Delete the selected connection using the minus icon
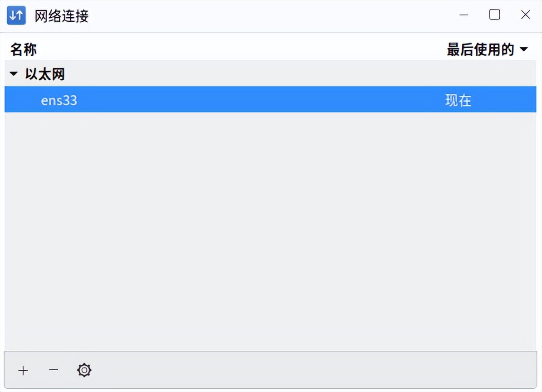This screenshot has height=392, width=542. [x=53, y=370]
